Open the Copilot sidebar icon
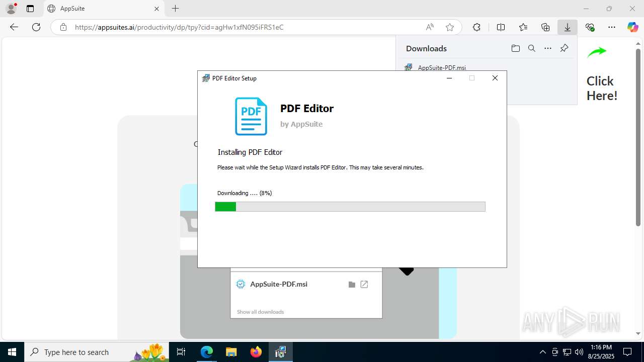The image size is (644, 362). [x=633, y=27]
